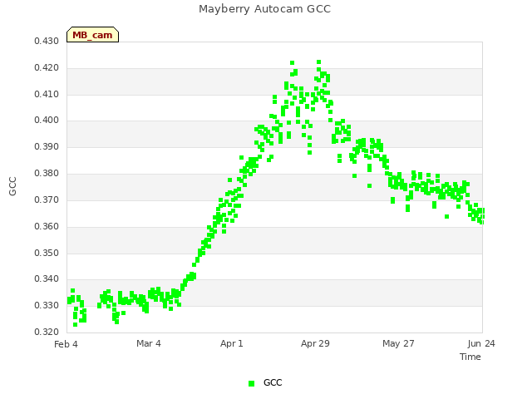Click the Jun 24 x-axis label
This screenshot has width=532, height=399.
click(481, 343)
